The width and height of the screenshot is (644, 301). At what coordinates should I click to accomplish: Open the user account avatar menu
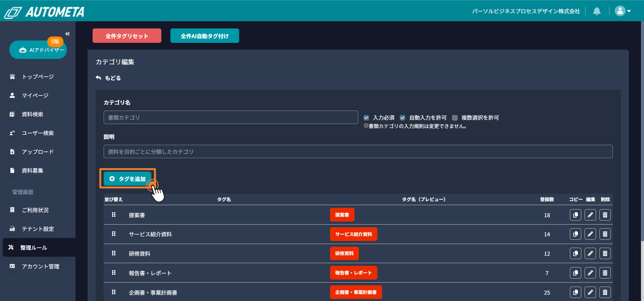click(x=623, y=11)
